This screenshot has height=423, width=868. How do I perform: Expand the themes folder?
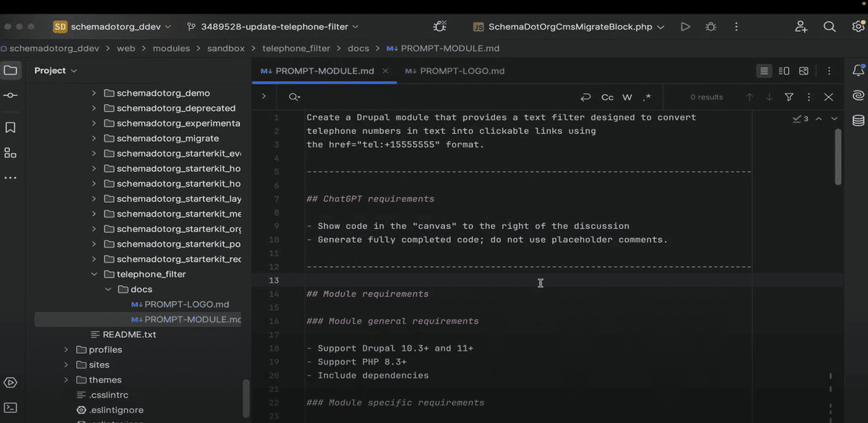pos(66,380)
